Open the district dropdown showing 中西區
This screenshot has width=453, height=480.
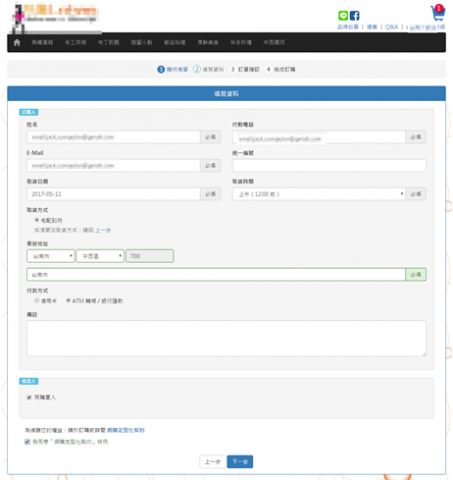(100, 256)
